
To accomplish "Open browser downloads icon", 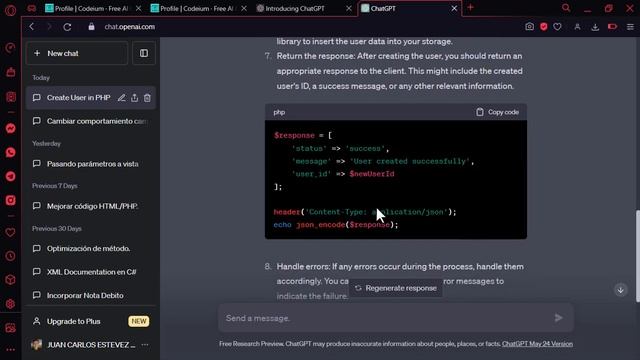I will (595, 27).
